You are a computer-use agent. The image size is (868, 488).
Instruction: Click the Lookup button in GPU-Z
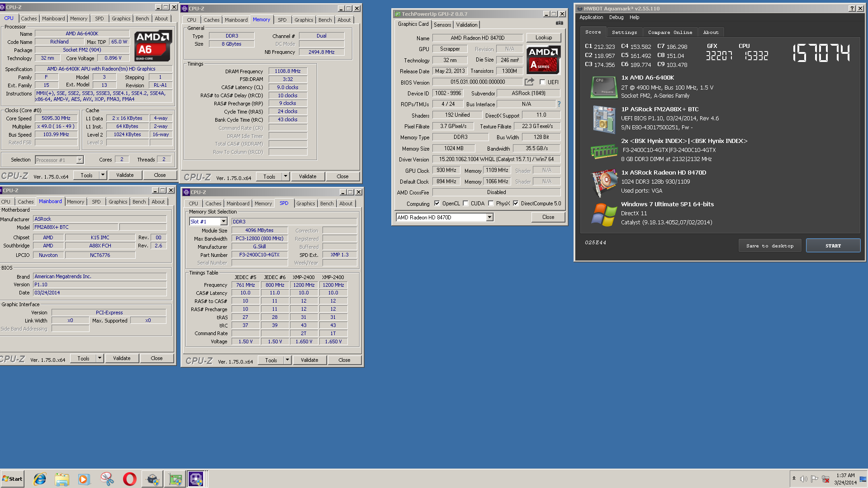click(543, 38)
